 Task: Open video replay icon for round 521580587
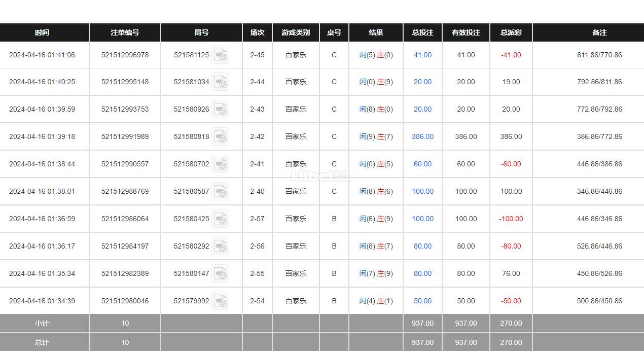220,192
